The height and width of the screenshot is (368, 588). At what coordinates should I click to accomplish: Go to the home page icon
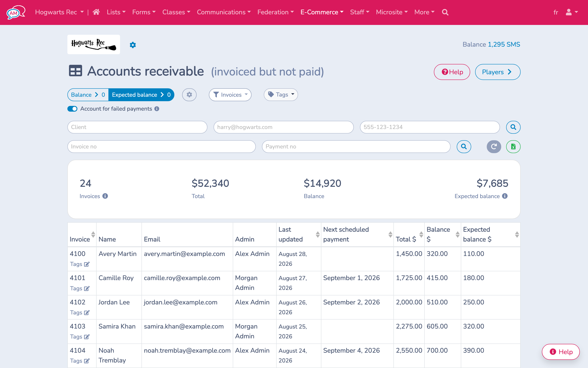[96, 12]
